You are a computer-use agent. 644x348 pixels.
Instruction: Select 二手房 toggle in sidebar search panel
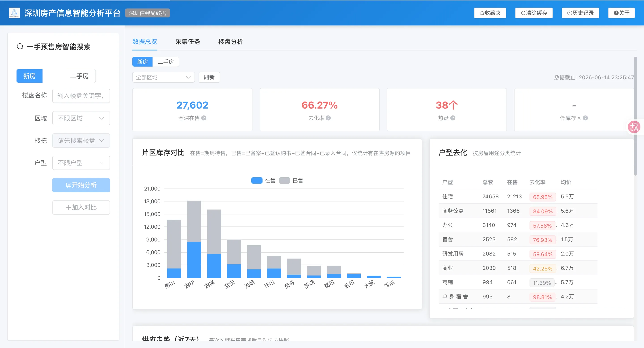[79, 76]
